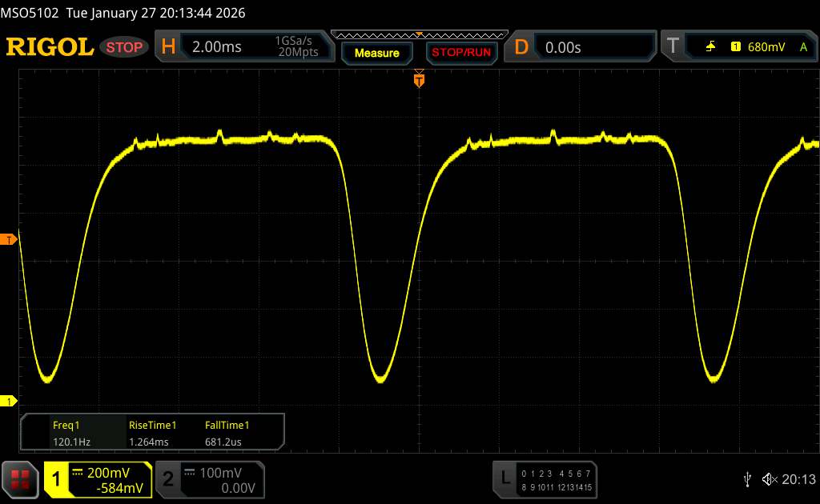The width and height of the screenshot is (820, 504).
Task: Click the rising edge trigger icon
Action: [x=710, y=47]
